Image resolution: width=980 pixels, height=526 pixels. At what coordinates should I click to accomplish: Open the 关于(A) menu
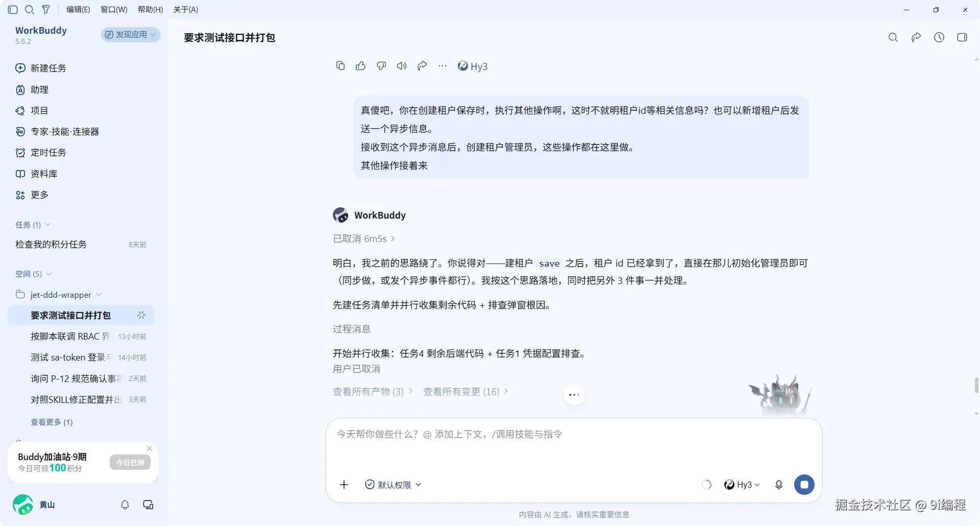[186, 10]
